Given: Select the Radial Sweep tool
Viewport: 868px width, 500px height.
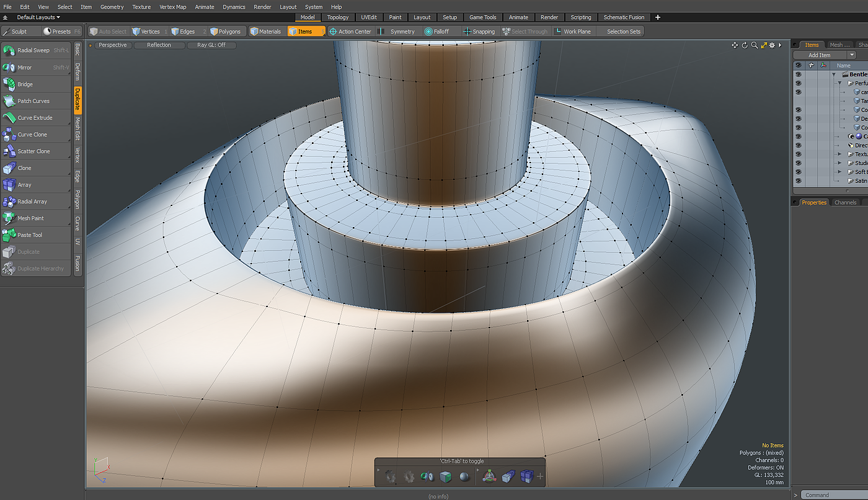Looking at the screenshot, I should pos(34,50).
